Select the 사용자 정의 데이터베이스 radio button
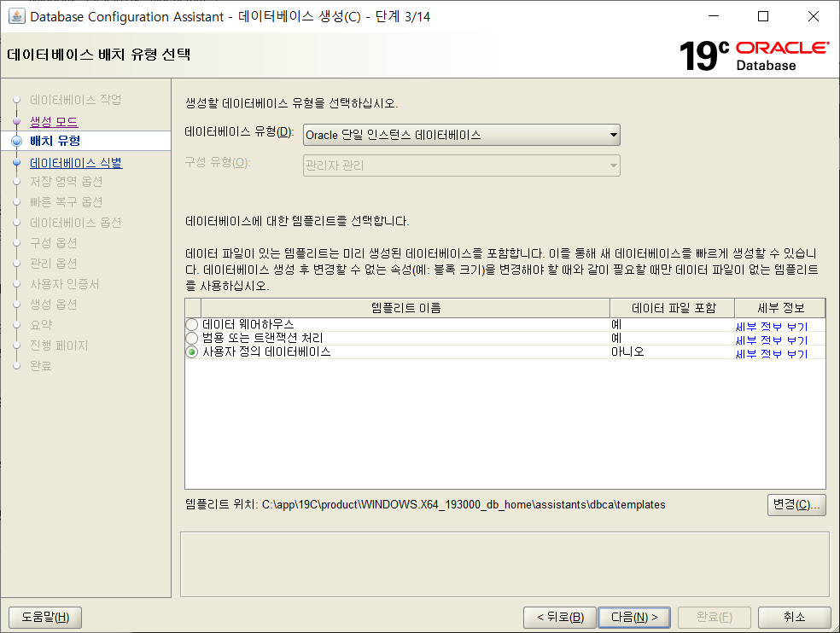This screenshot has width=840, height=633. [192, 351]
